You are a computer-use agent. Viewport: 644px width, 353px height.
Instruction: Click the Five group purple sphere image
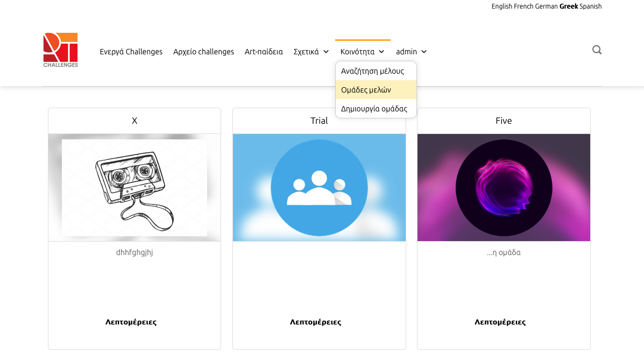click(504, 187)
